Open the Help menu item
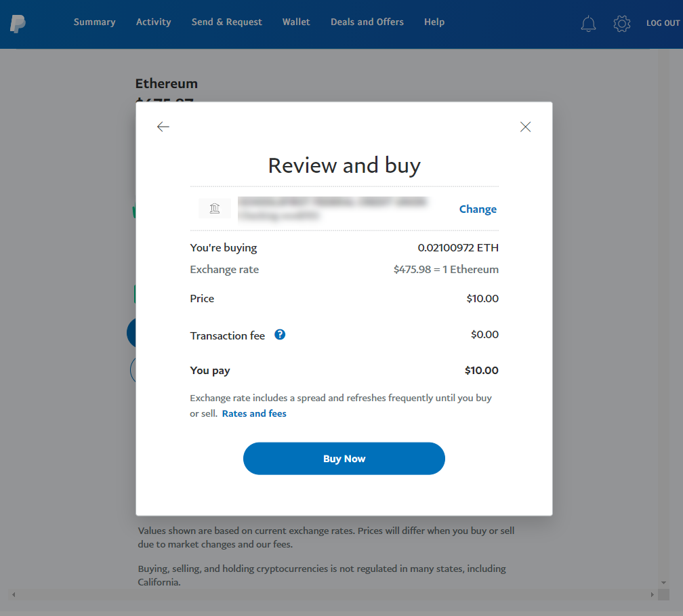Screen dimensions: 683x616 point(434,22)
